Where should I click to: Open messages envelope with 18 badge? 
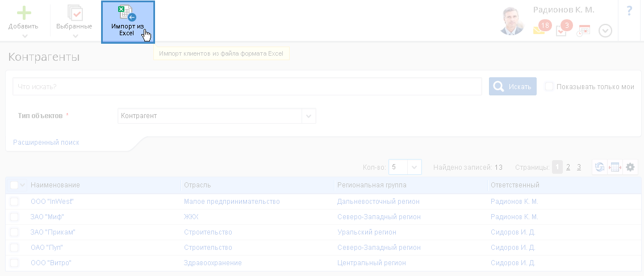point(541,28)
